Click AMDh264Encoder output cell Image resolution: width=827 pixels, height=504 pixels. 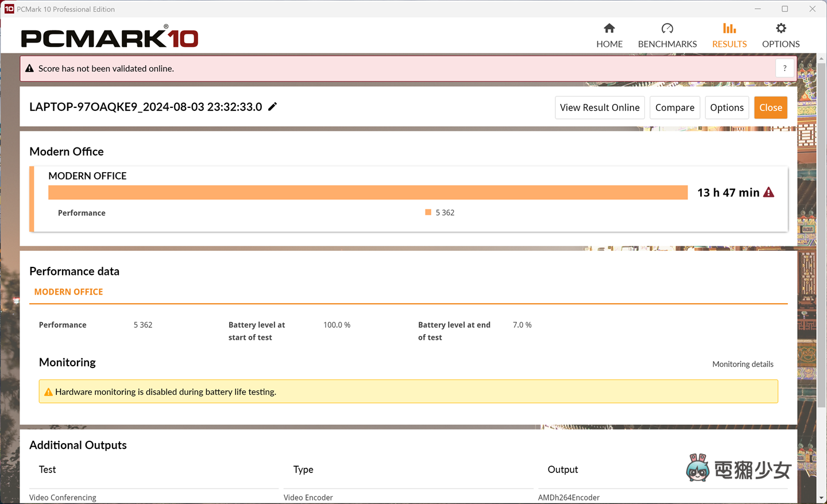pos(569,497)
